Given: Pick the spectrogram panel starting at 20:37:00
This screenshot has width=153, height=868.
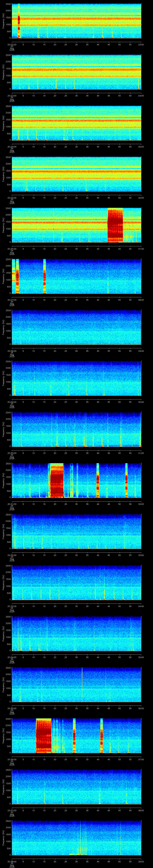Looking at the screenshot, I should pyautogui.click(x=76, y=787).
